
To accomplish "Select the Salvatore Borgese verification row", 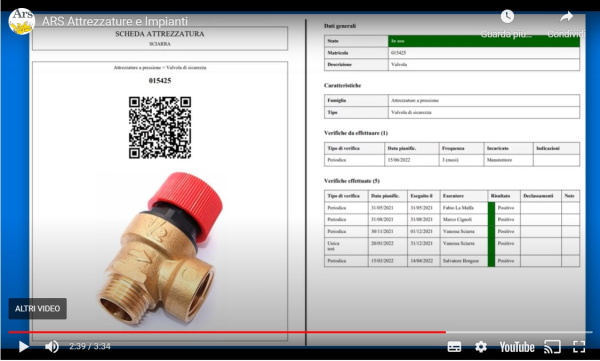I will (452, 261).
